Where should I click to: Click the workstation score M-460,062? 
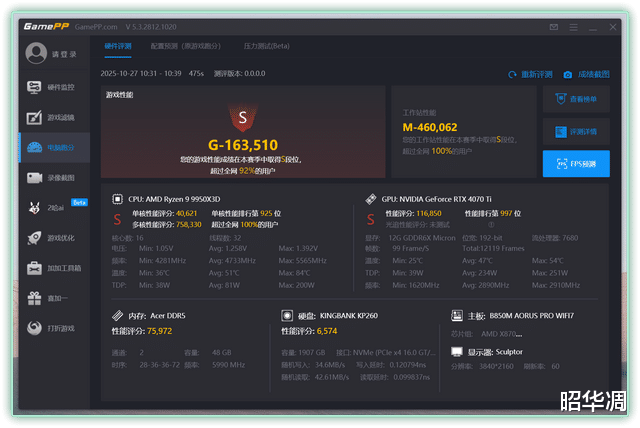tap(430, 127)
